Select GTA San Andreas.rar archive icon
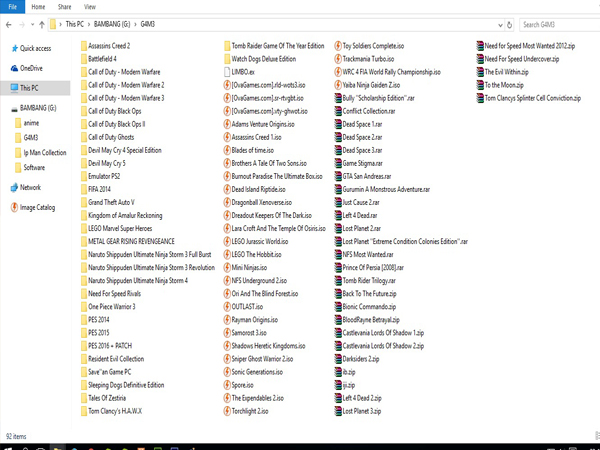The image size is (600, 450). click(x=338, y=176)
